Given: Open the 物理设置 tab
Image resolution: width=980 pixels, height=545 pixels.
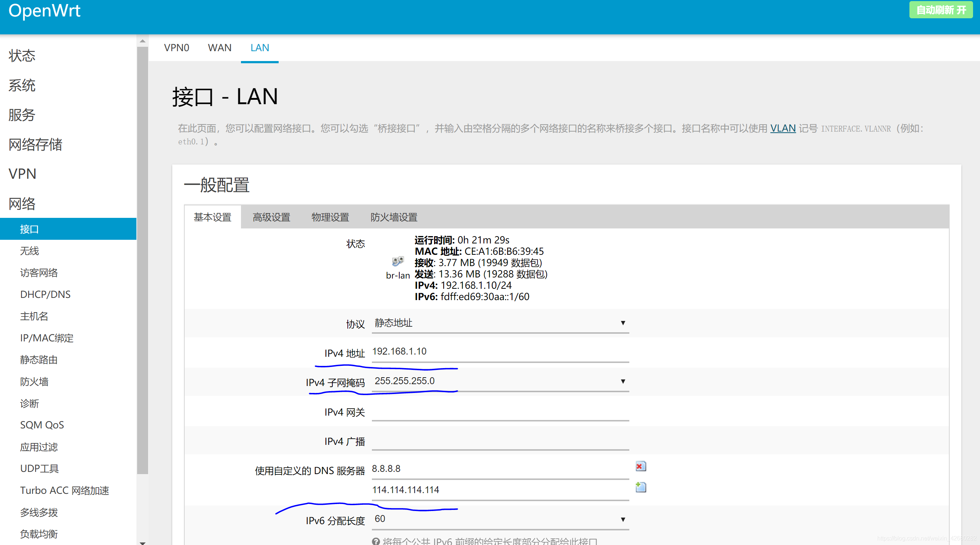Looking at the screenshot, I should pos(330,217).
